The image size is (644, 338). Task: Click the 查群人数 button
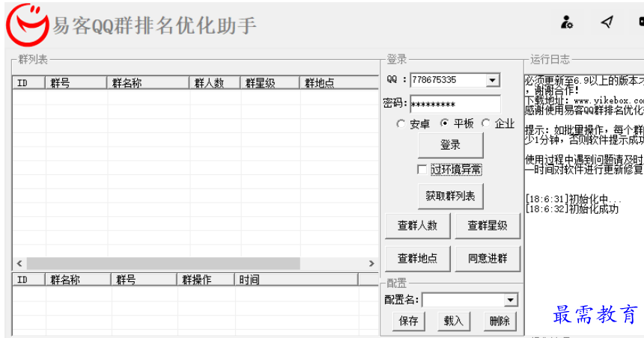[418, 226]
